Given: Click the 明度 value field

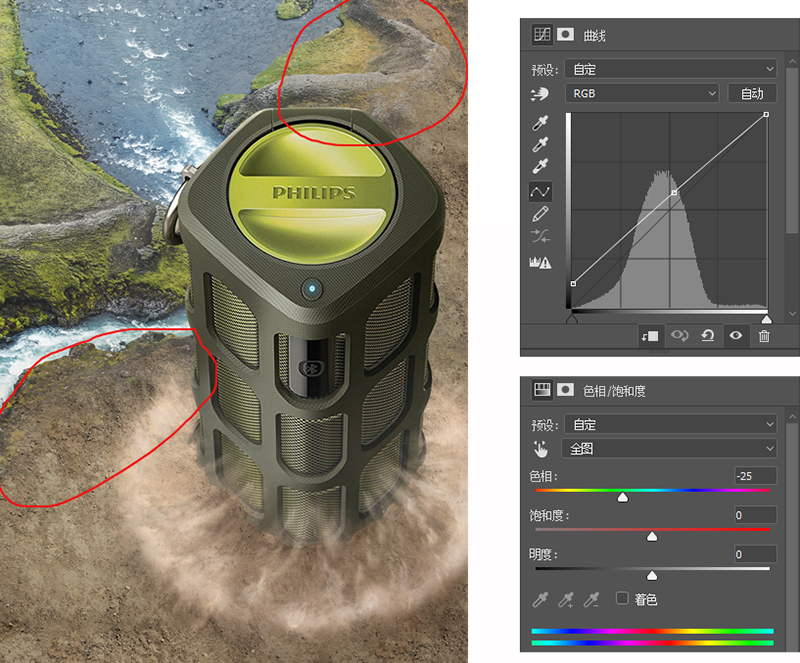Looking at the screenshot, I should click(755, 554).
